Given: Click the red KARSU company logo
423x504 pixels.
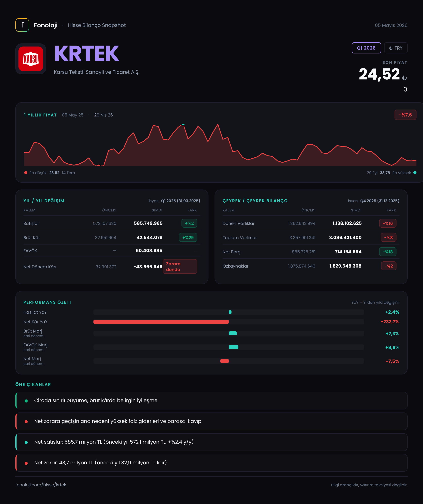Looking at the screenshot, I should [31, 59].
